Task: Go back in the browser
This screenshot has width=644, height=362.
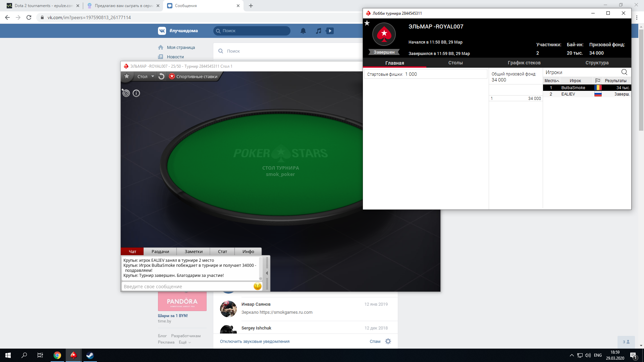Action: tap(7, 17)
